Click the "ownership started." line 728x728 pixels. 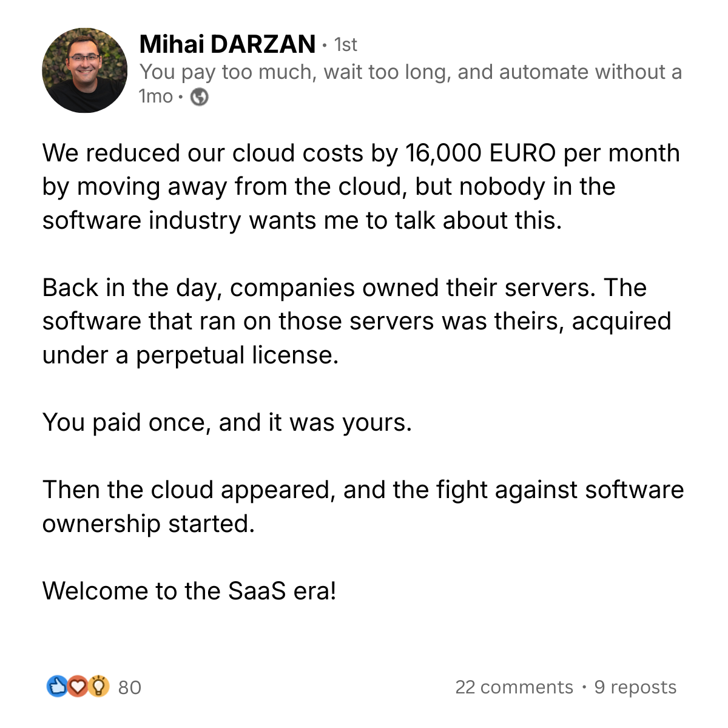point(148,524)
